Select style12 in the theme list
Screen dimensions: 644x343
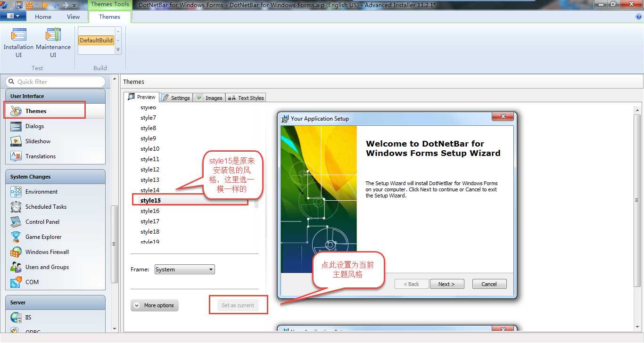(x=150, y=170)
